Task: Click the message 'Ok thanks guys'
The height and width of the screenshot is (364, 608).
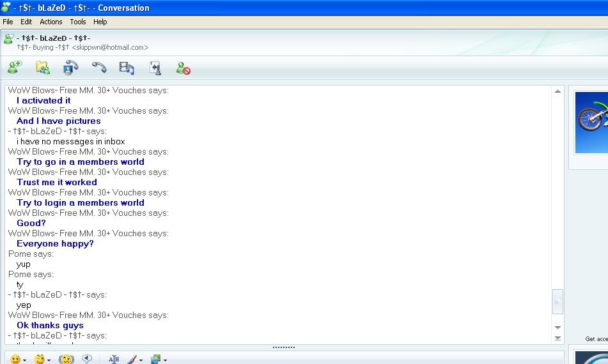Action: [50, 326]
